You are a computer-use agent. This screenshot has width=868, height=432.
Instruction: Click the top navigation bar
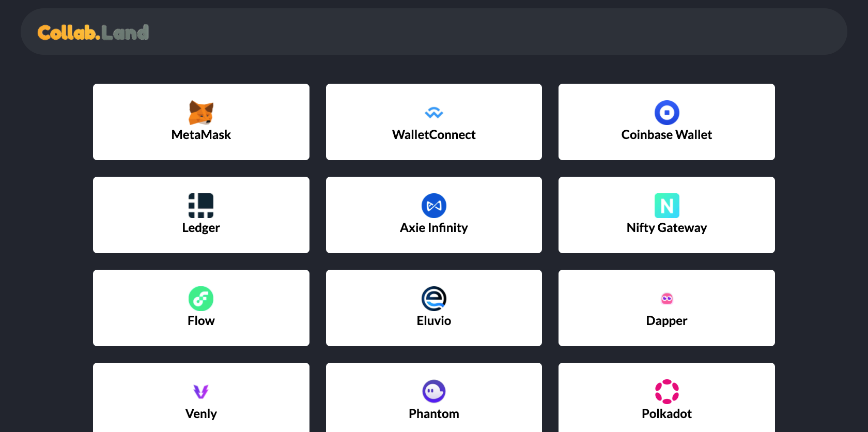(434, 31)
